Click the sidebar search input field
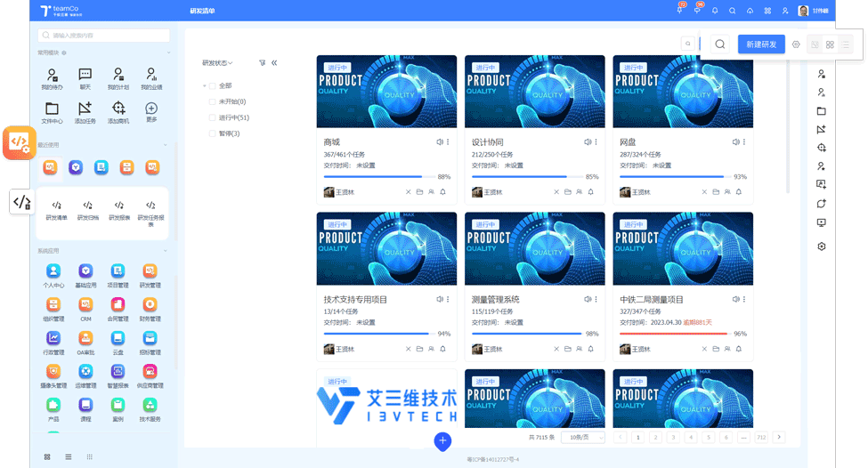The width and height of the screenshot is (868, 468). [103, 36]
